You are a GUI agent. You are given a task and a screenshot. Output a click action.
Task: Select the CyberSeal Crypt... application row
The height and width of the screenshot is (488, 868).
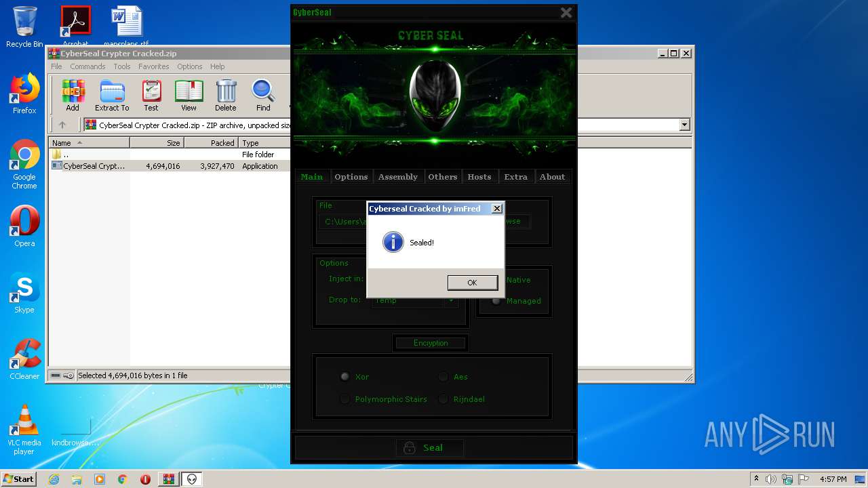coord(170,166)
